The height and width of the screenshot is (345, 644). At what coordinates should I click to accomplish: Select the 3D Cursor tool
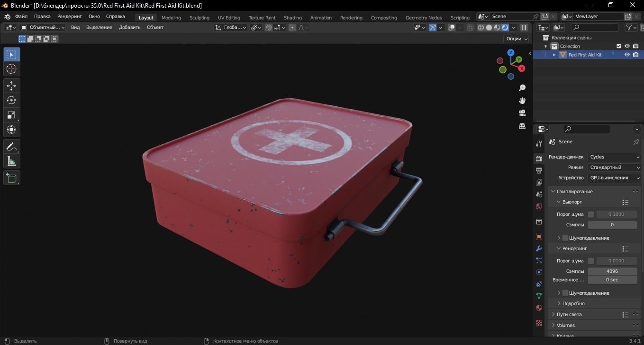point(12,69)
